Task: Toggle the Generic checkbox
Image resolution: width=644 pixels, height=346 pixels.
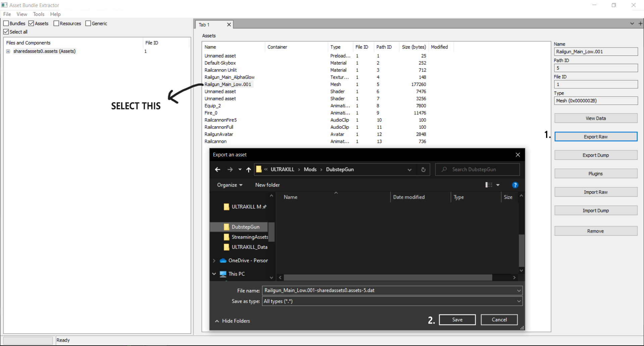Action: click(88, 23)
